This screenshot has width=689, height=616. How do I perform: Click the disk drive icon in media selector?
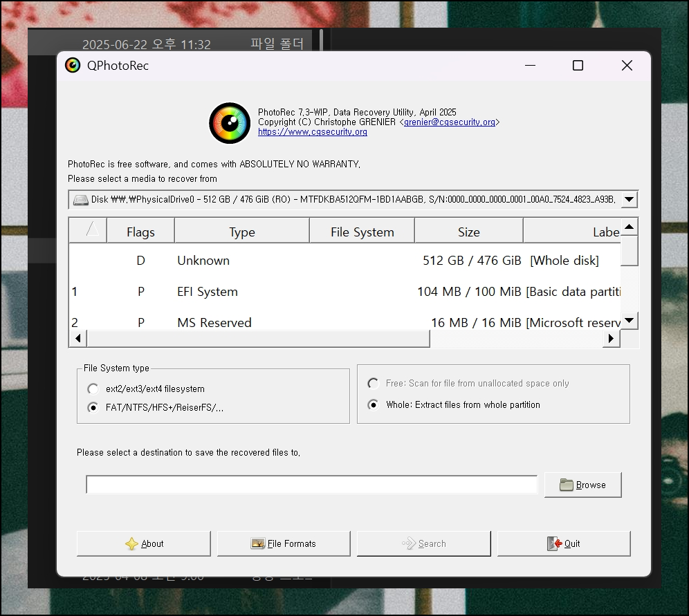[80, 200]
